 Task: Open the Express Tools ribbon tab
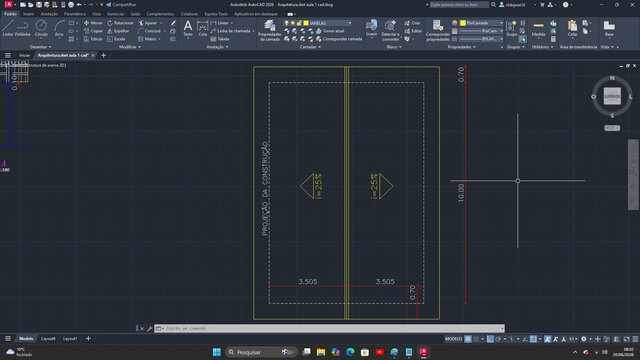[216, 14]
